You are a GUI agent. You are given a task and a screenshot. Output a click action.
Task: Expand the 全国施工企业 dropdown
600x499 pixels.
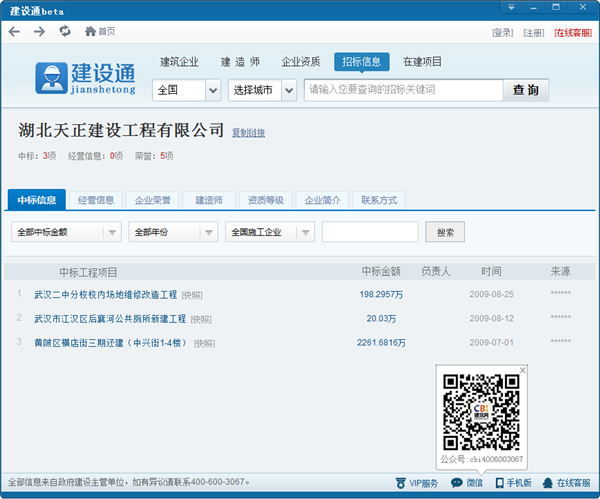pos(305,232)
